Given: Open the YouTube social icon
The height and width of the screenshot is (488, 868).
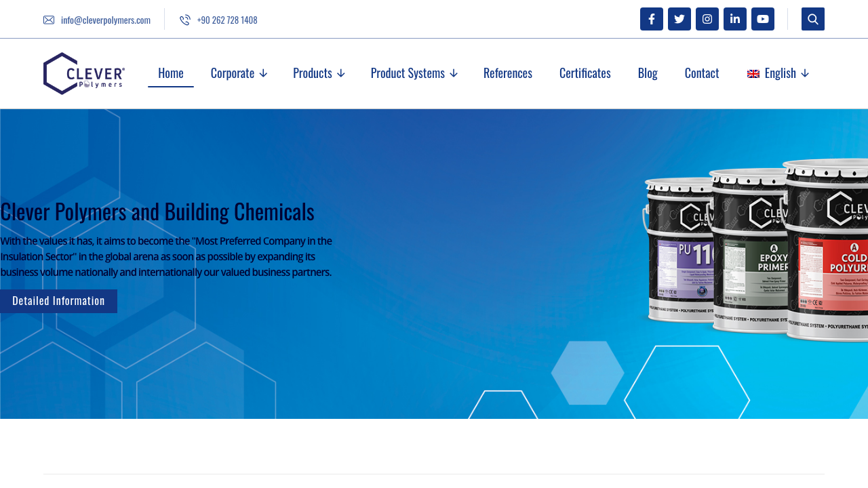Looking at the screenshot, I should [762, 17].
